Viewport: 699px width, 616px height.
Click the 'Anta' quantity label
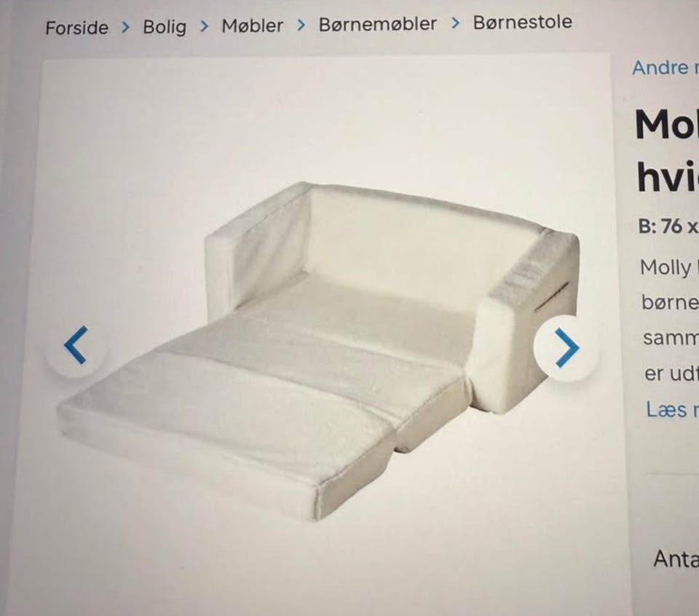(x=676, y=558)
